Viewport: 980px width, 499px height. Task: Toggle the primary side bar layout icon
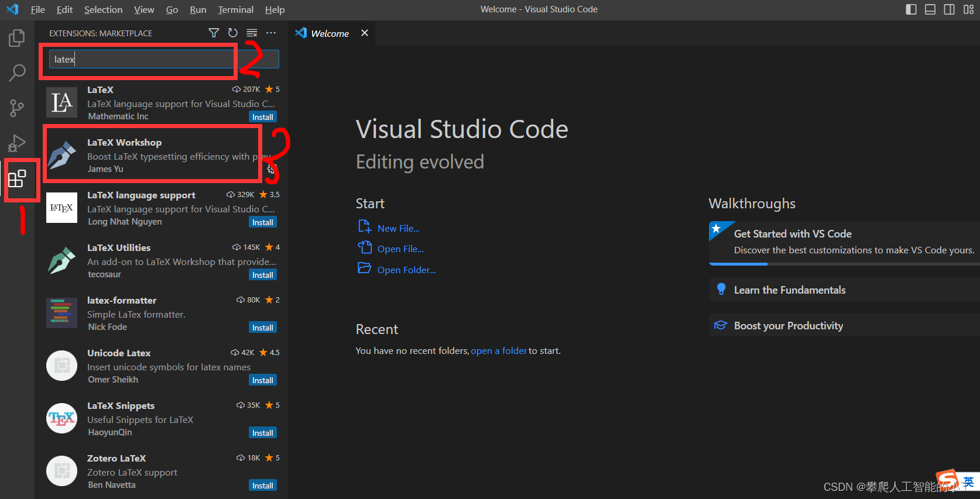point(911,9)
